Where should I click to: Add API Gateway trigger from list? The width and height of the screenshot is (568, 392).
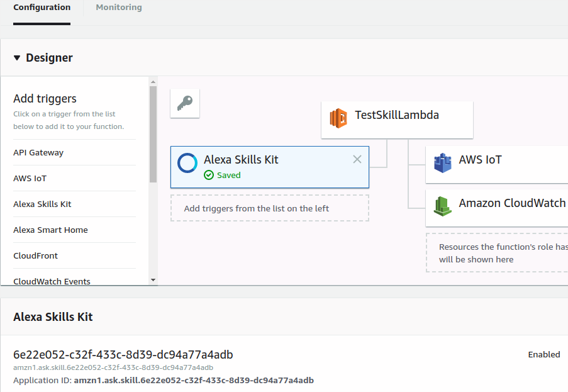click(38, 152)
